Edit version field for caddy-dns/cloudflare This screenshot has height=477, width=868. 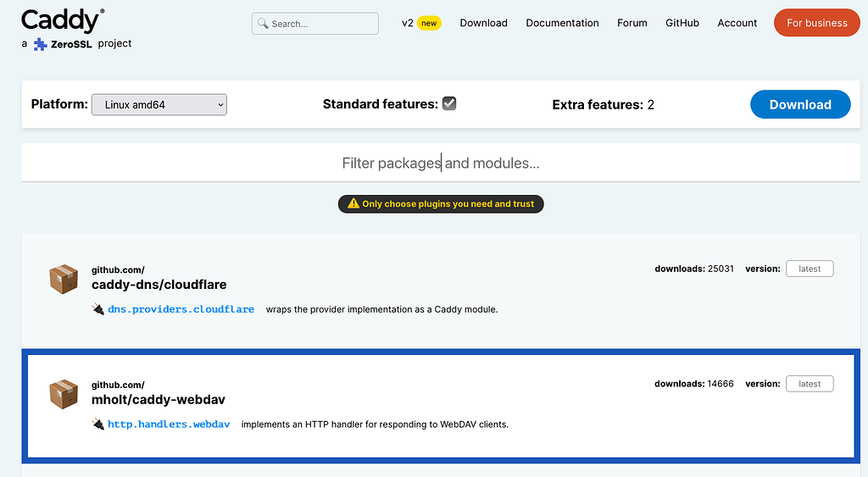(810, 269)
